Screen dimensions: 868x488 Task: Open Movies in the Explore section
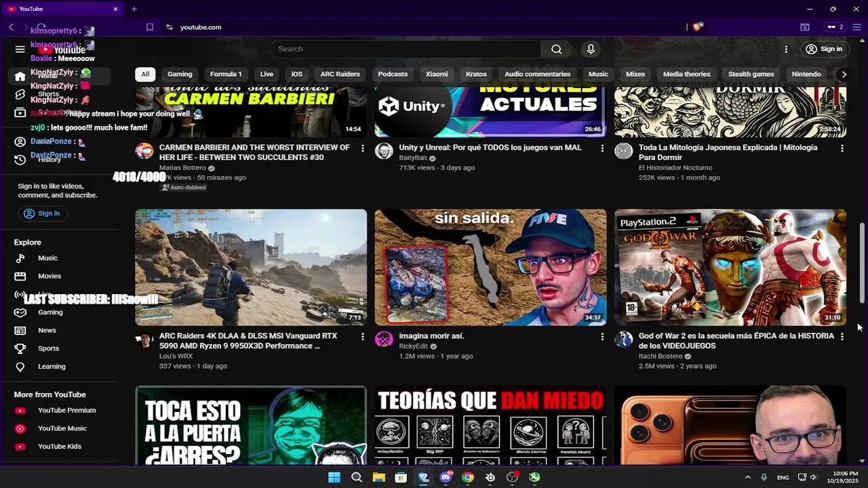coord(50,276)
